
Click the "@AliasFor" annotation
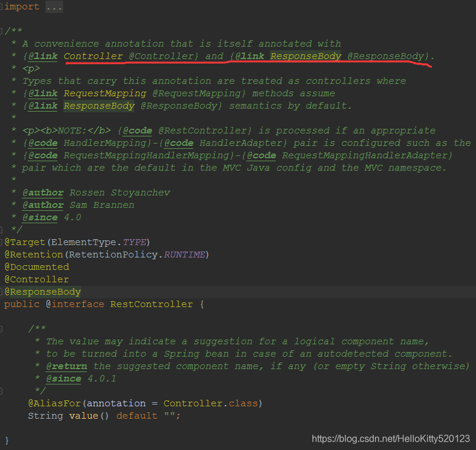[54, 403]
